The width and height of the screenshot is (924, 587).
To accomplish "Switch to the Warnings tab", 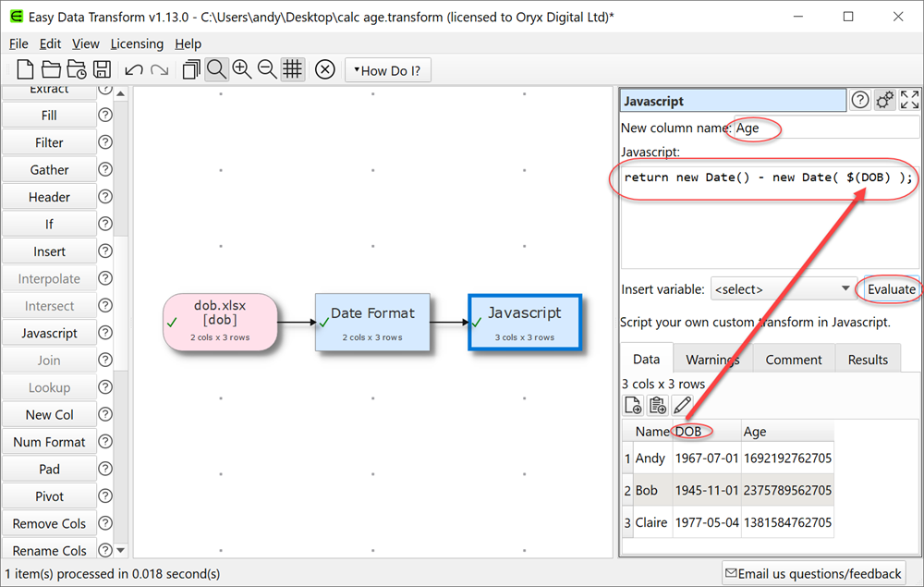I will pyautogui.click(x=711, y=359).
